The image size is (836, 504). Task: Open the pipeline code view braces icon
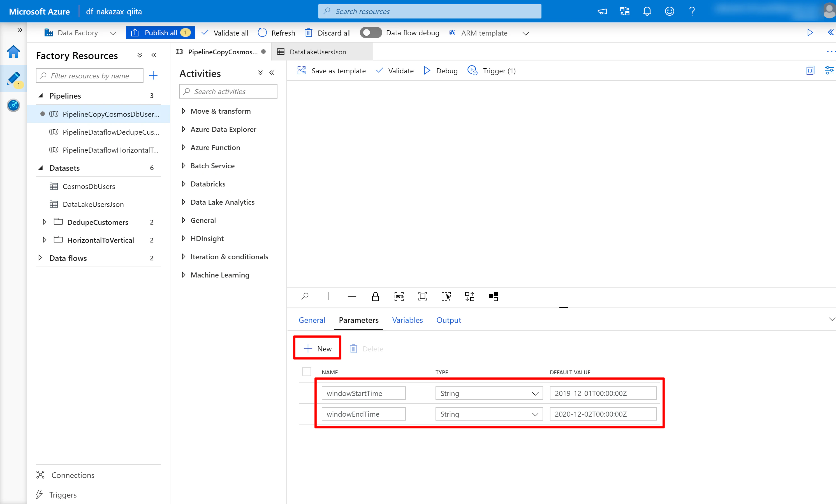[x=810, y=71]
